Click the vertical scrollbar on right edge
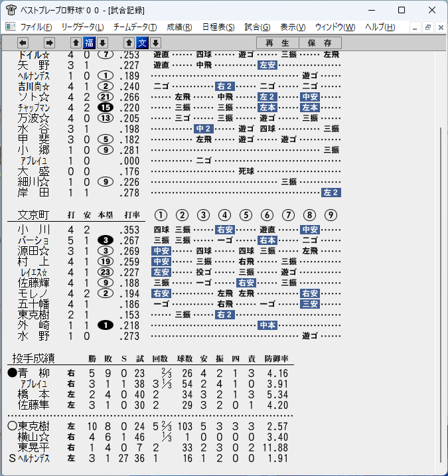 coord(441,295)
